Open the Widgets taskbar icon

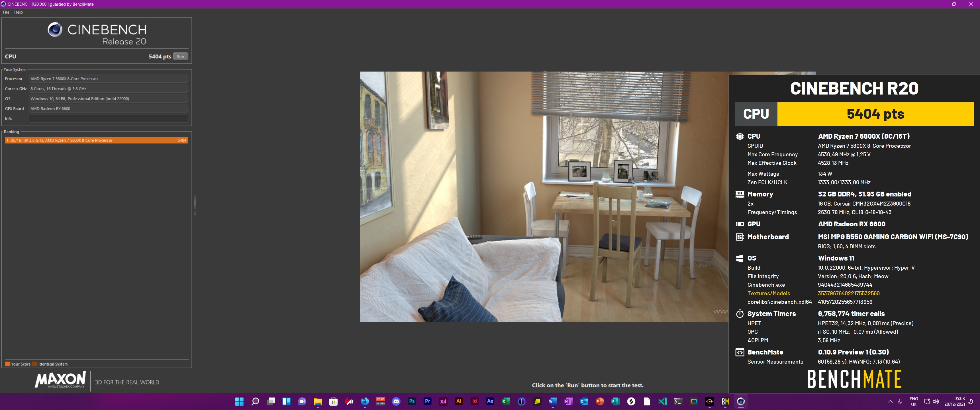coord(287,401)
